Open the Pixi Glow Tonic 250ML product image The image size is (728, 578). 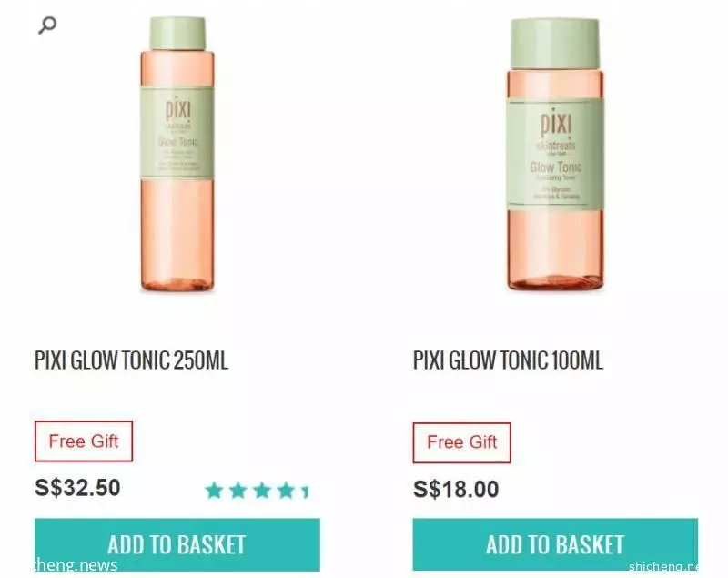pyautogui.click(x=177, y=155)
